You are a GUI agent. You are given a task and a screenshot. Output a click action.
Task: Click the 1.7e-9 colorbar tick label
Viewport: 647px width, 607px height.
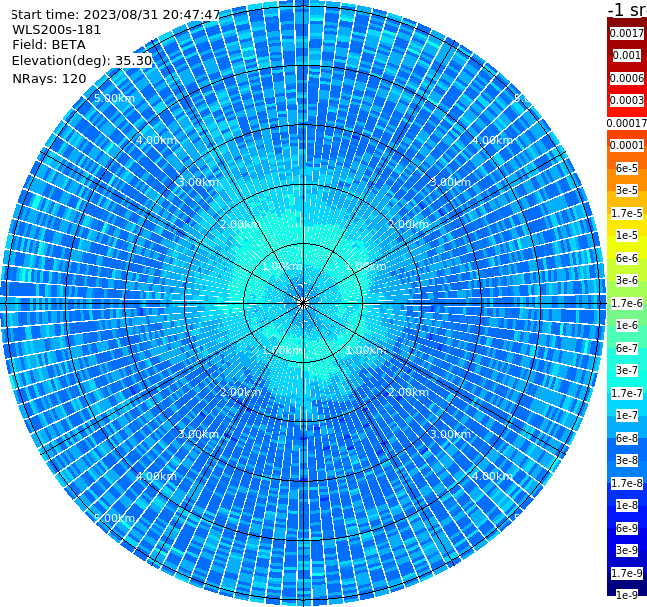pyautogui.click(x=627, y=573)
